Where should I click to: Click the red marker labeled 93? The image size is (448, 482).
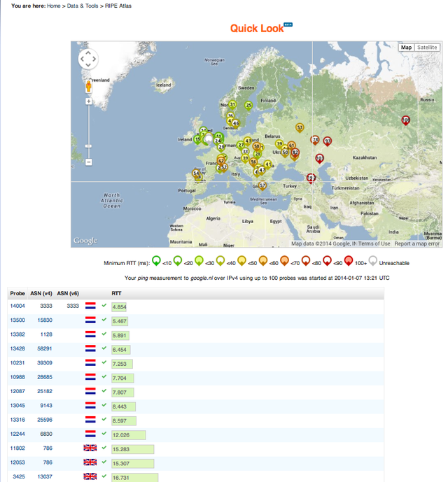pos(328,141)
